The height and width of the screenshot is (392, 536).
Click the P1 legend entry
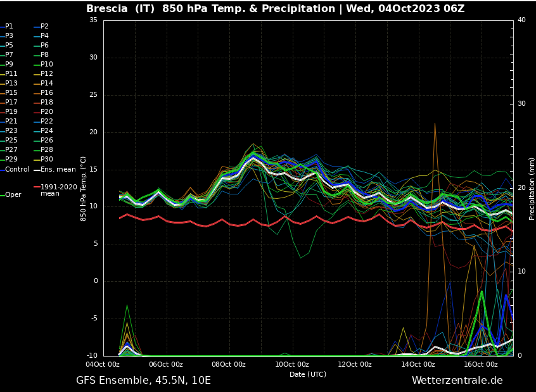tap(6, 27)
